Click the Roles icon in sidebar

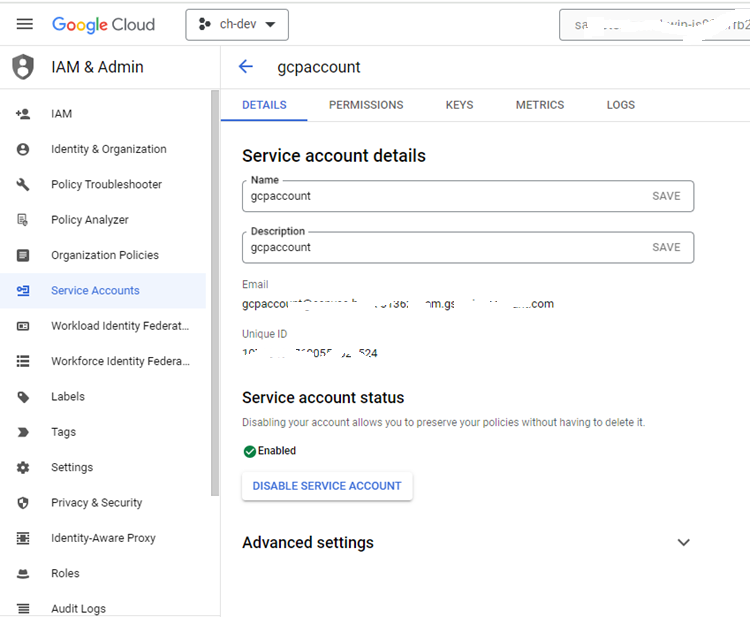(x=23, y=574)
